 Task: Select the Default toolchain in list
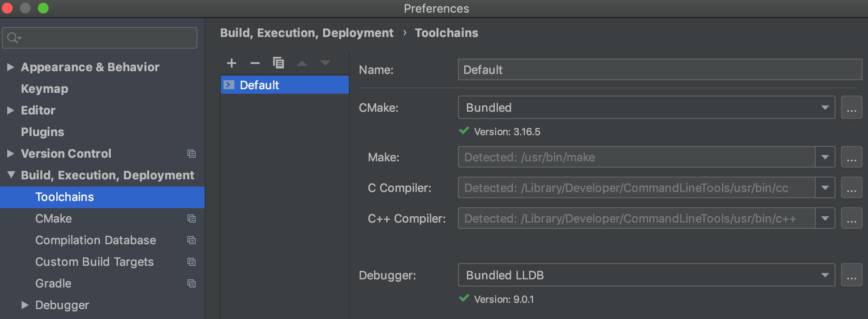pyautogui.click(x=285, y=85)
